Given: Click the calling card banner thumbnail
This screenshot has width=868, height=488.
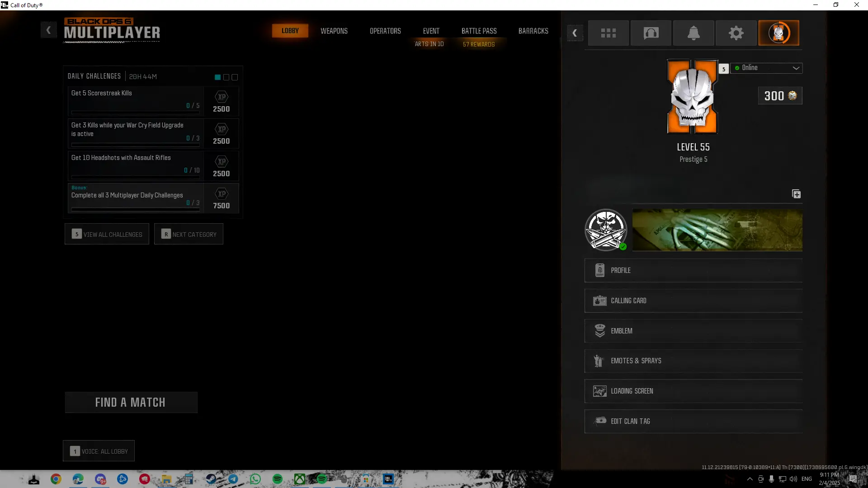Looking at the screenshot, I should point(717,230).
